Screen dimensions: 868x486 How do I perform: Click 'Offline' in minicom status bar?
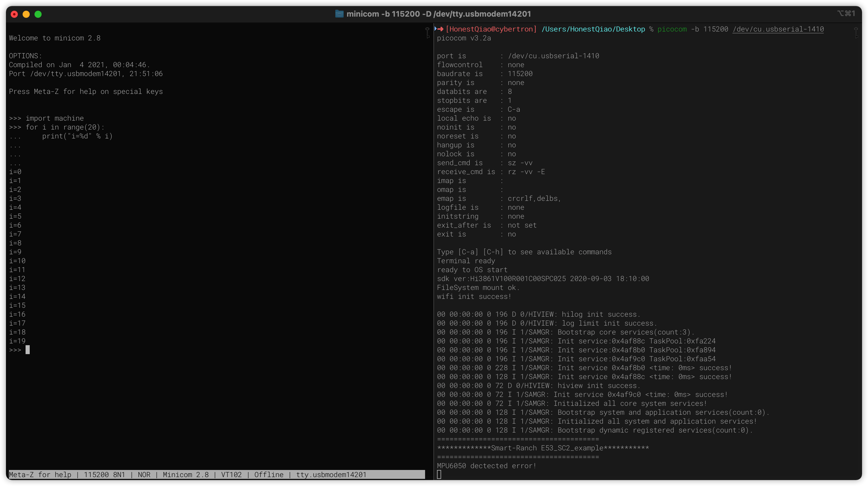click(269, 475)
